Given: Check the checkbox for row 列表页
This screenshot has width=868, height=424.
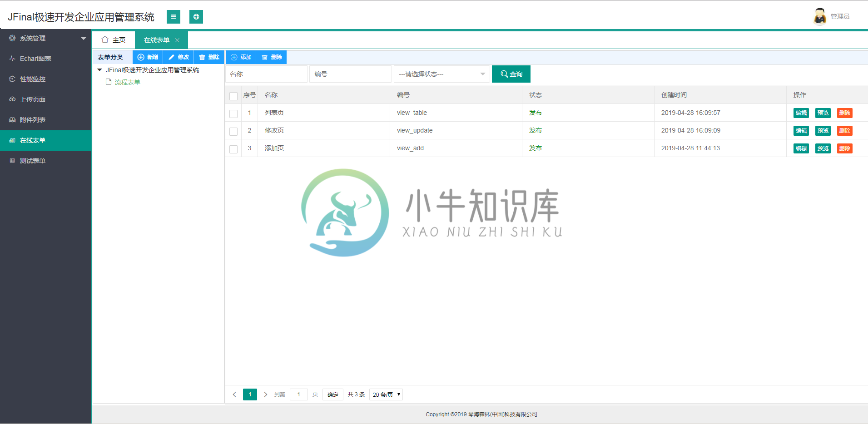Looking at the screenshot, I should (233, 113).
